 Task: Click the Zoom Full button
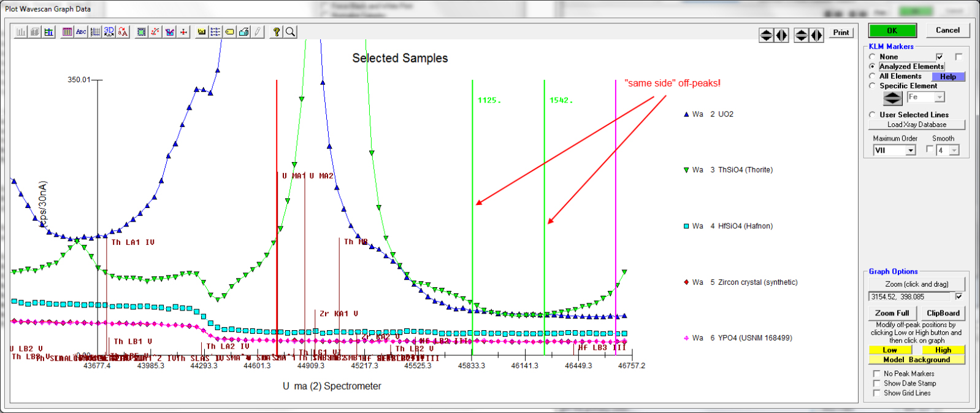(x=892, y=313)
